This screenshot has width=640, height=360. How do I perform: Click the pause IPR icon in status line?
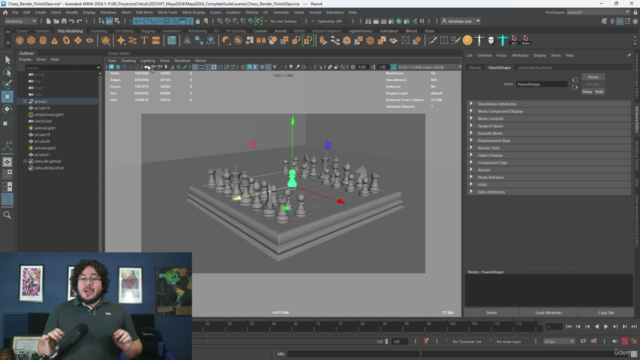(422, 21)
